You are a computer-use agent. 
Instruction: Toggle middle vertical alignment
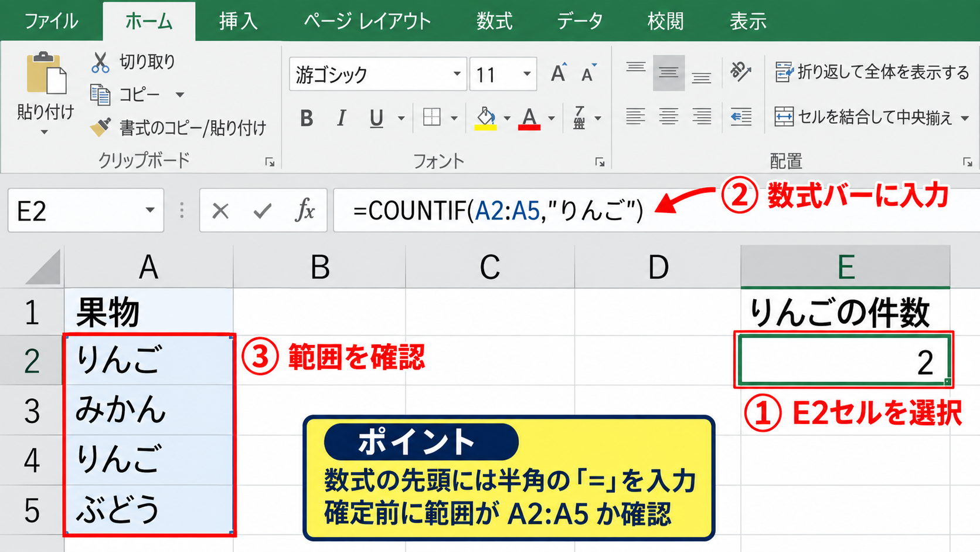coord(669,73)
